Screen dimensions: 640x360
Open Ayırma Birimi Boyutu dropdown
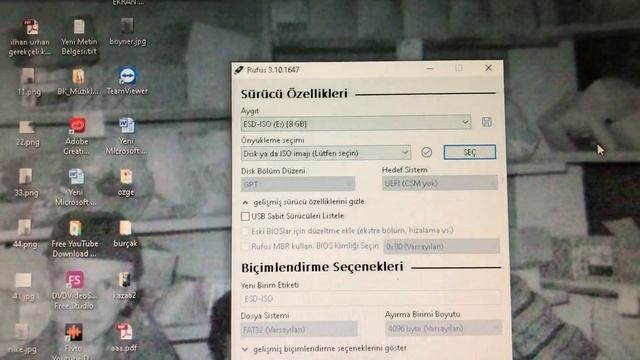point(443,328)
